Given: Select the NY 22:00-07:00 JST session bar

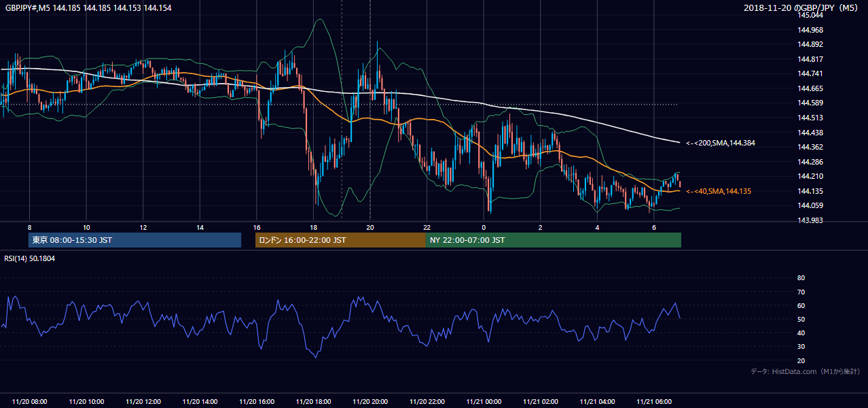Looking at the screenshot, I should [x=554, y=240].
